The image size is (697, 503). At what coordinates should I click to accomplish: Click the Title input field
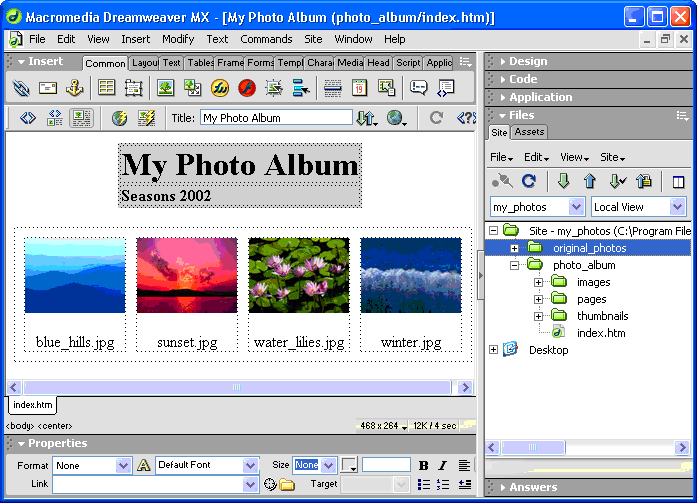click(276, 118)
